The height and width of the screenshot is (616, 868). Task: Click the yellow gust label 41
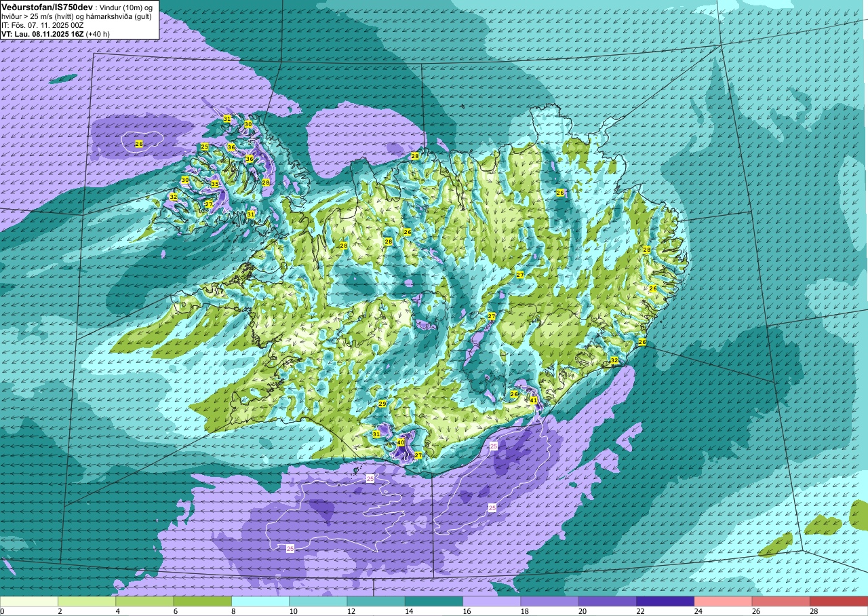click(x=534, y=400)
